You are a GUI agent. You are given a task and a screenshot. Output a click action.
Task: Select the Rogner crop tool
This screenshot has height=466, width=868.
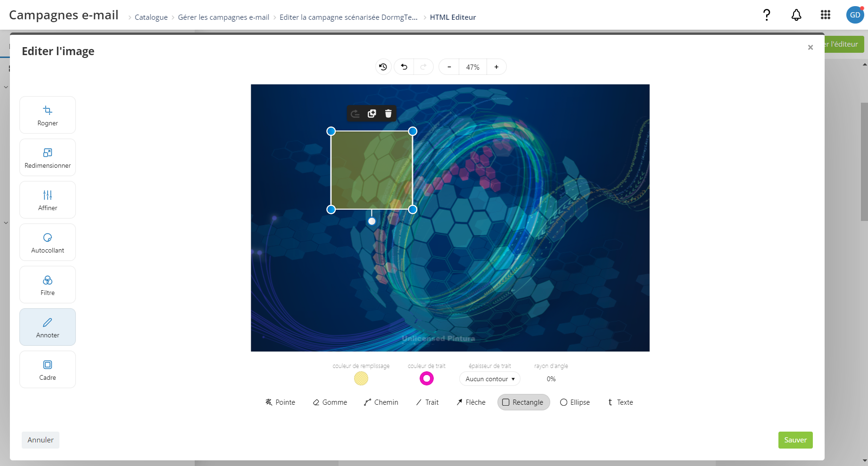coord(48,115)
